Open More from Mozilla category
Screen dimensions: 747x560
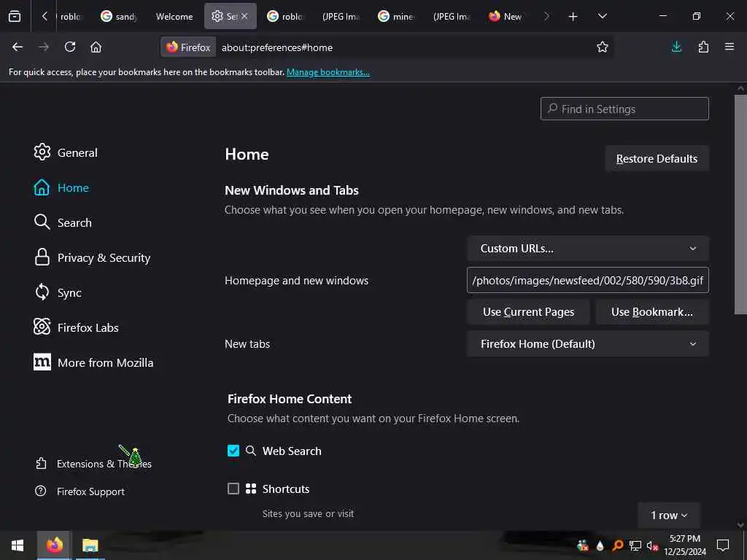pyautogui.click(x=93, y=362)
